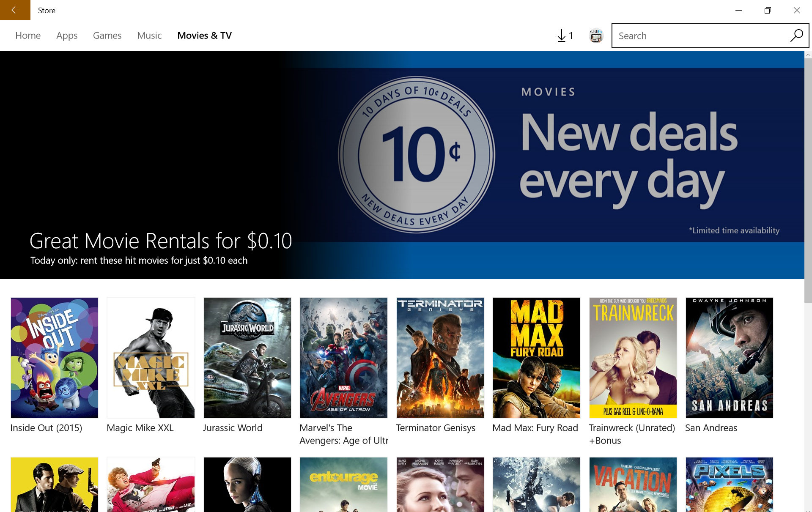Restore down the Store window
Screen dimensions: 812x512
pos(768,10)
